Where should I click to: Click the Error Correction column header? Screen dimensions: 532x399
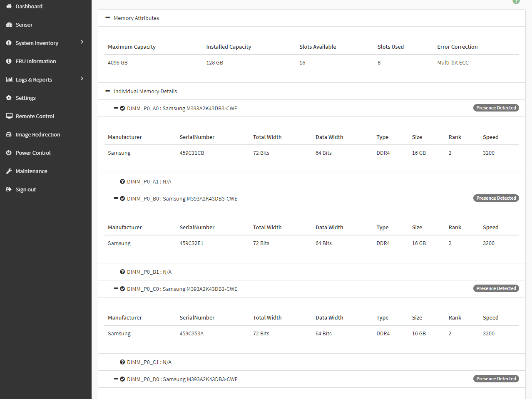coord(457,47)
